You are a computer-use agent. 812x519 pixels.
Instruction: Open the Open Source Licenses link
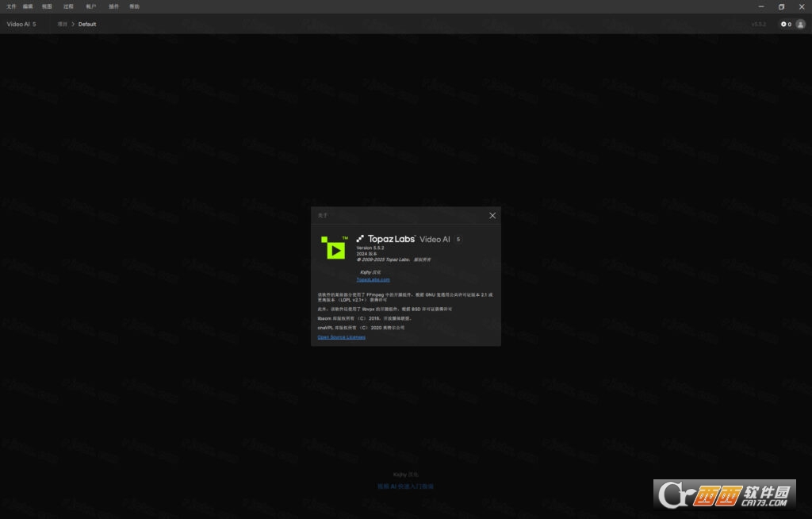[x=341, y=337]
